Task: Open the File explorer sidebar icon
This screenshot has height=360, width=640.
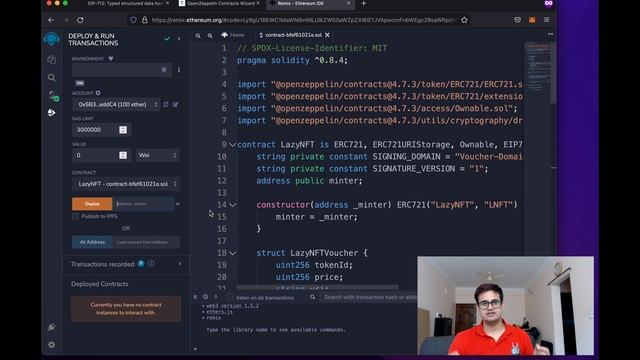Action: (51, 60)
